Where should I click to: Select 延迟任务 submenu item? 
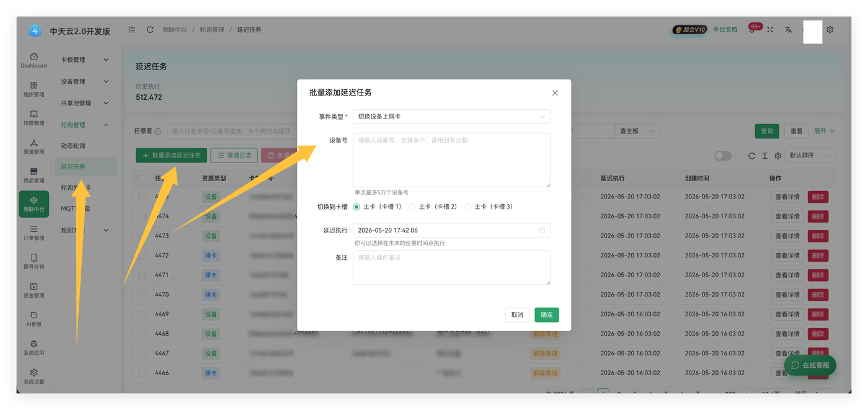click(x=85, y=167)
